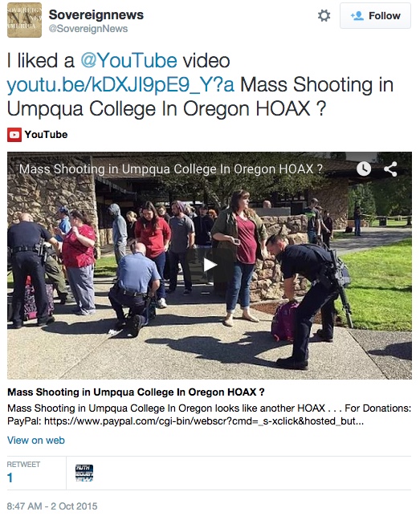420x516 pixels.
Task: Open the gear settings menu
Action: [x=324, y=15]
